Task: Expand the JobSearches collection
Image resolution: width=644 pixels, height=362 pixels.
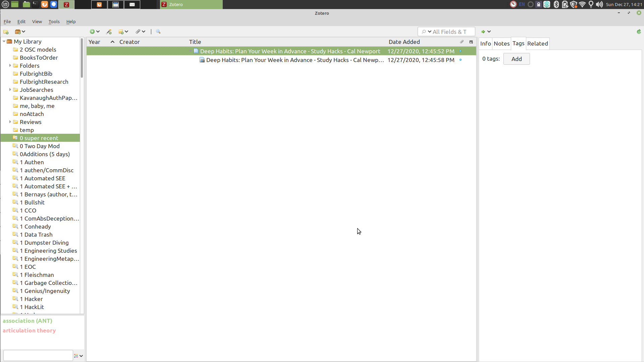Action: click(x=10, y=90)
